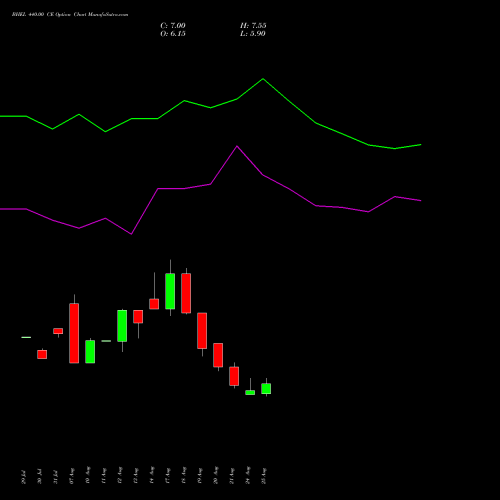Click the peak of the green line
The image size is (500, 500).
[x=263, y=79]
